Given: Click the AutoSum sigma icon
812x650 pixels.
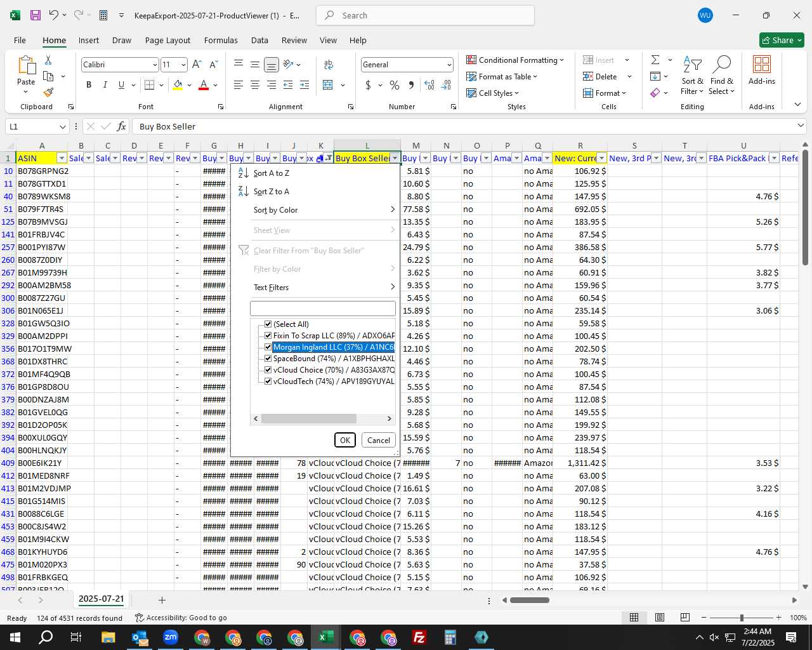Looking at the screenshot, I should pos(655,60).
